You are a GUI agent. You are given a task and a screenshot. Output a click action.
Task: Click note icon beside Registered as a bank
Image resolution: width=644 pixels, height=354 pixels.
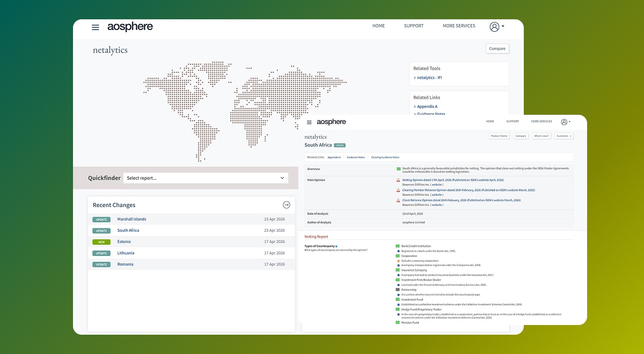click(x=398, y=251)
